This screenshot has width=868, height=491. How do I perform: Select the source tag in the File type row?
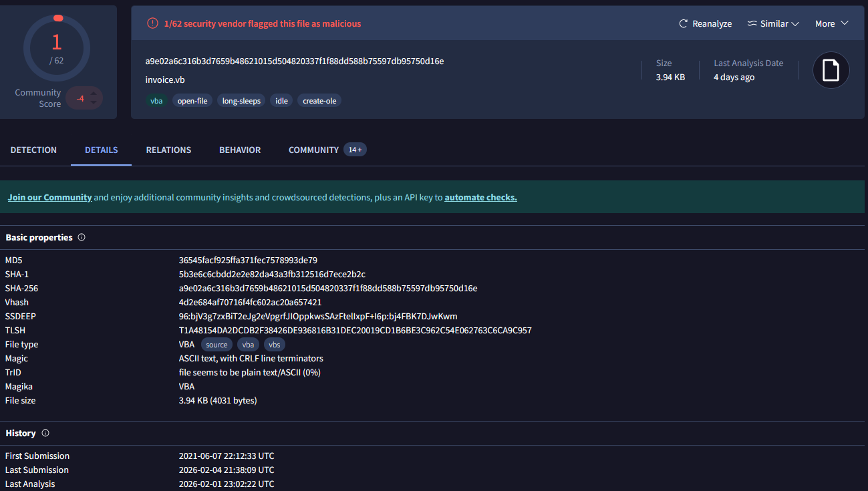click(216, 345)
